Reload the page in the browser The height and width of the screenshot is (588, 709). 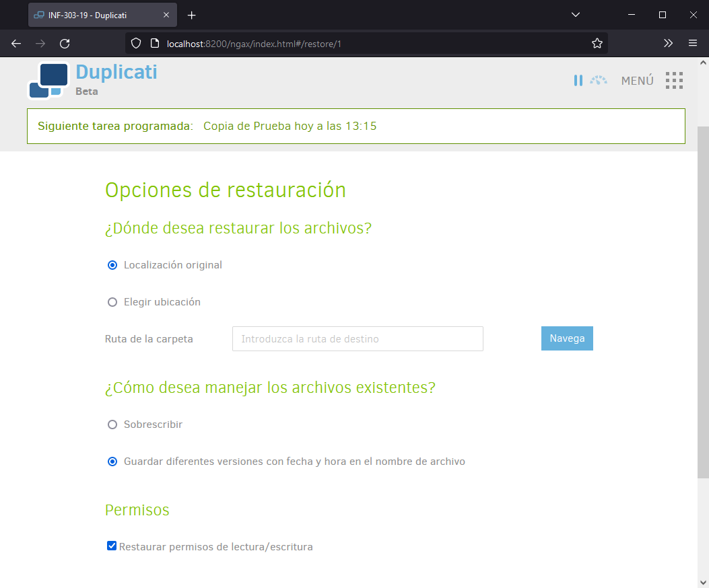pyautogui.click(x=65, y=43)
